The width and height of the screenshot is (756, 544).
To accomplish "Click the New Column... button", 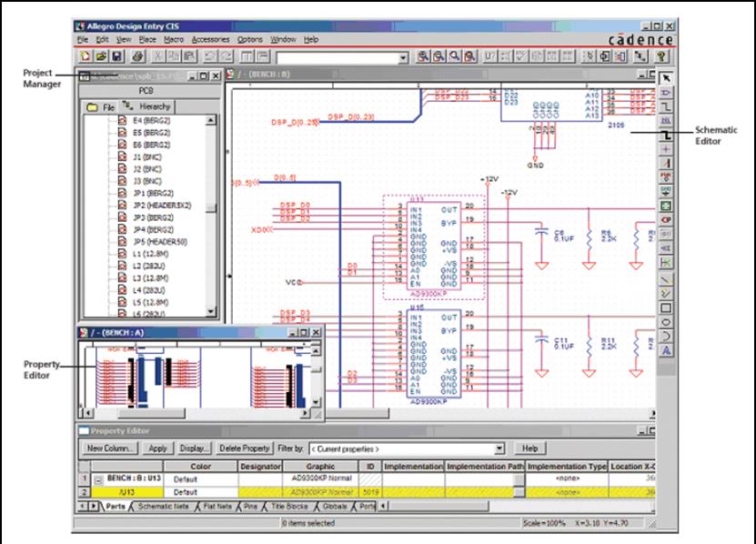I will pos(109,448).
